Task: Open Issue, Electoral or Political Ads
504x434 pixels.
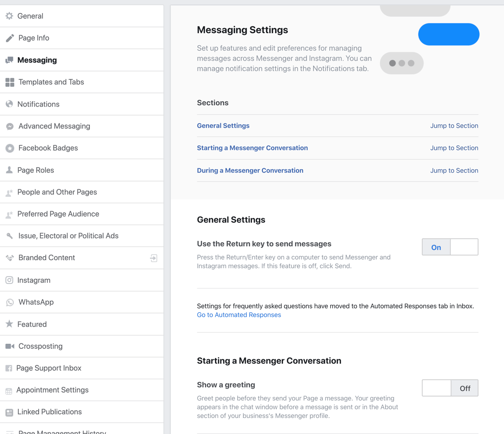Action: tap(82, 235)
